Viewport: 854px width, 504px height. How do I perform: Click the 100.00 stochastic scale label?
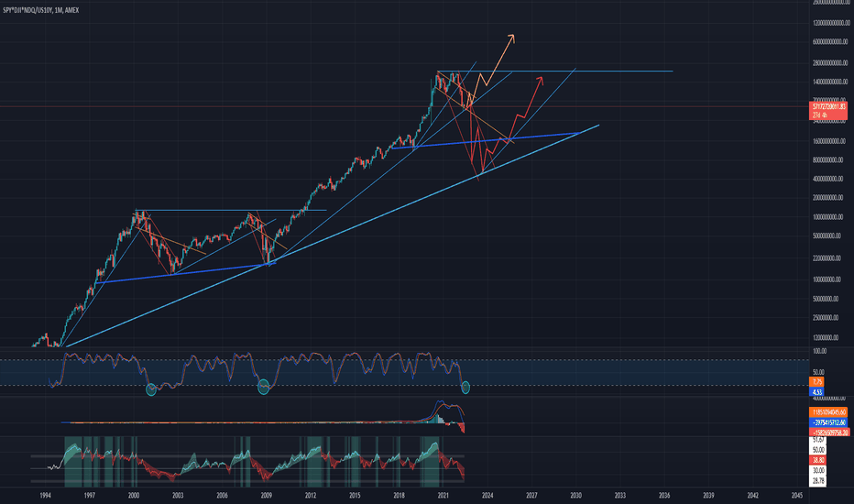click(x=819, y=352)
